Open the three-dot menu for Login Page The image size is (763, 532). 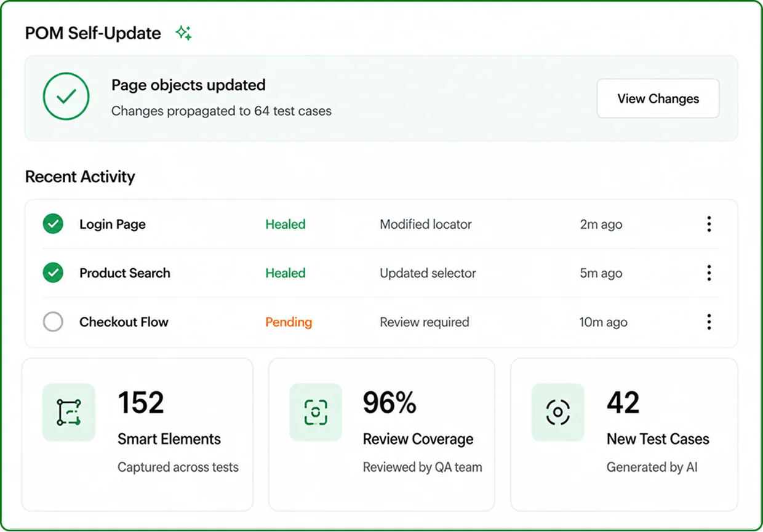pos(709,224)
